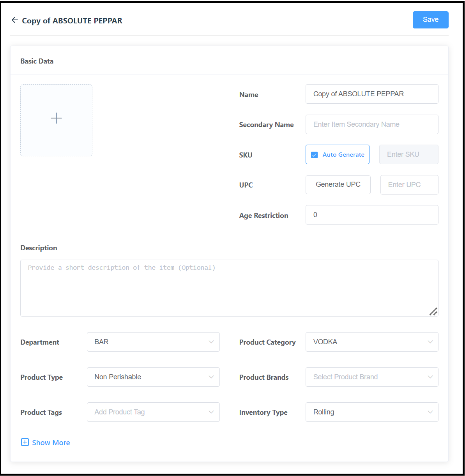Open the Product Category dropdown showing VODKA
Screen dimensions: 465x476
click(x=371, y=342)
